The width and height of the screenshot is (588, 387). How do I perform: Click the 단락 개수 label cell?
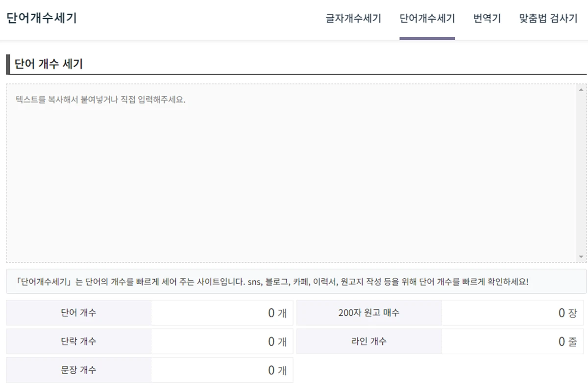(x=78, y=341)
